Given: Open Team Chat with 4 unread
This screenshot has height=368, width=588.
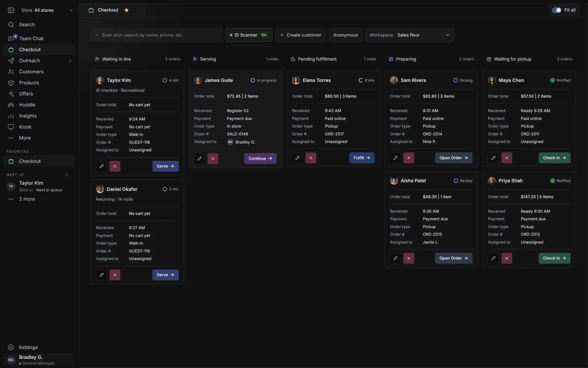Looking at the screenshot, I should pyautogui.click(x=39, y=39).
